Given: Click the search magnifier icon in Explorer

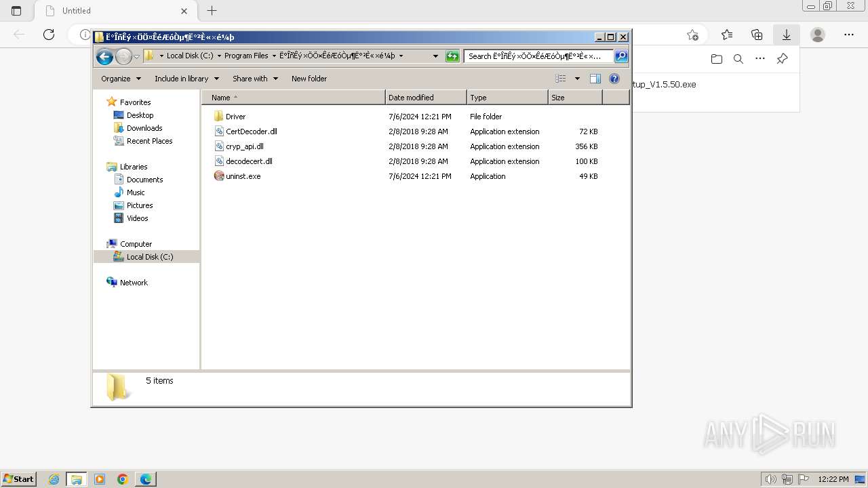Looking at the screenshot, I should point(620,56).
